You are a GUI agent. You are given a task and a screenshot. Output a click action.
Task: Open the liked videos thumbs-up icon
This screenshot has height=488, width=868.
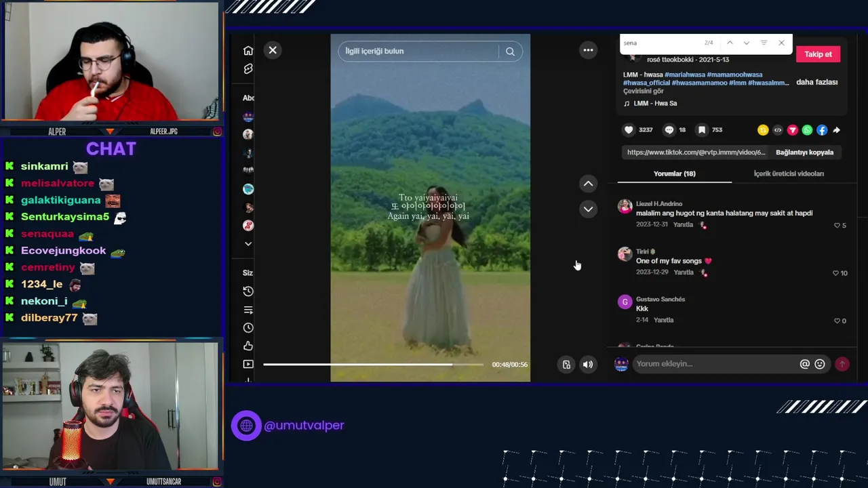point(248,346)
